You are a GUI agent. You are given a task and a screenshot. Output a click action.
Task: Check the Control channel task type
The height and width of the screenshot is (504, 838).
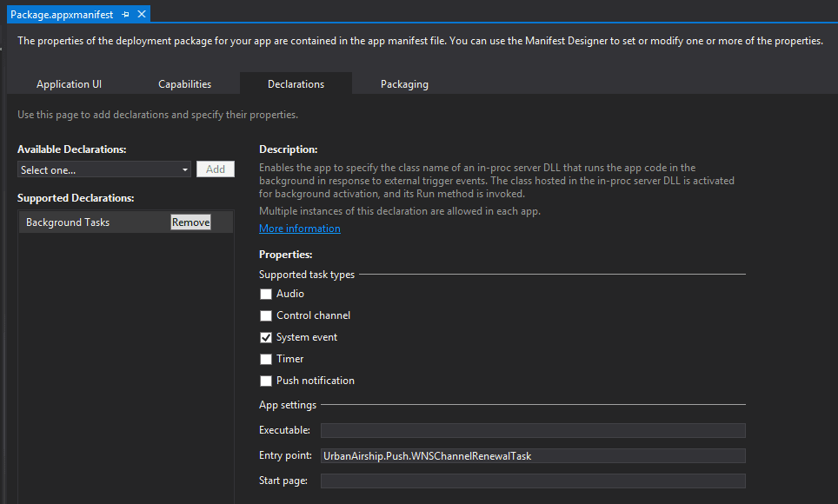(266, 316)
